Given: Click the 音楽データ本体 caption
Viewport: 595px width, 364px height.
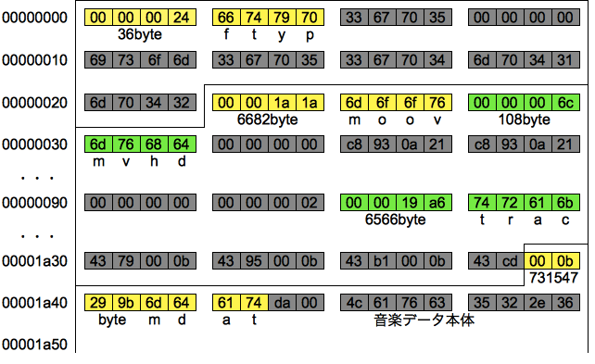Looking at the screenshot, I should coord(424,320).
